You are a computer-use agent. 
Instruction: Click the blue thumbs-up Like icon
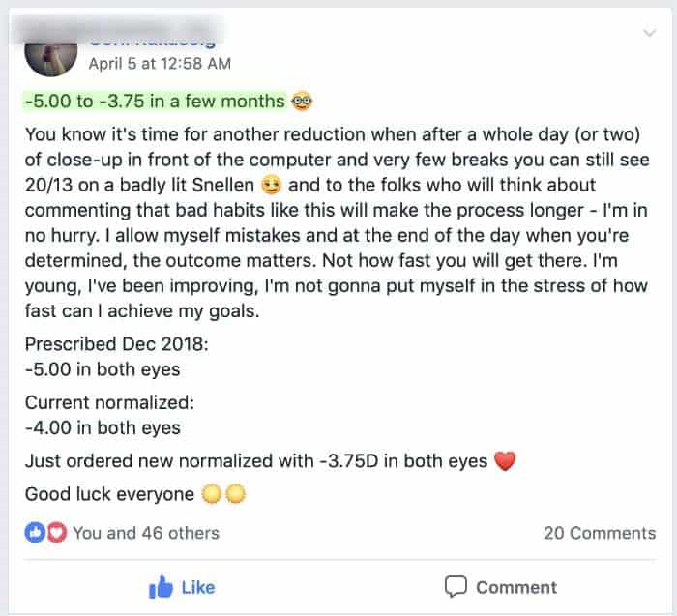pyautogui.click(x=160, y=587)
